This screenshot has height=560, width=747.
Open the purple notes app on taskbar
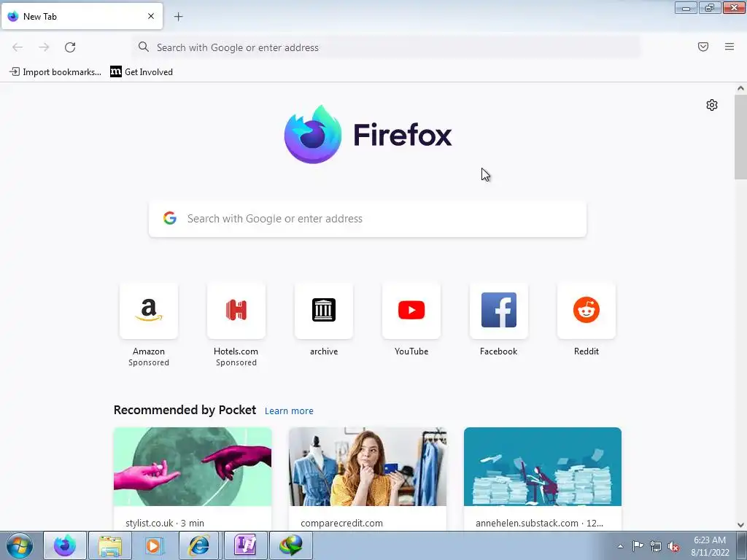[x=245, y=545]
